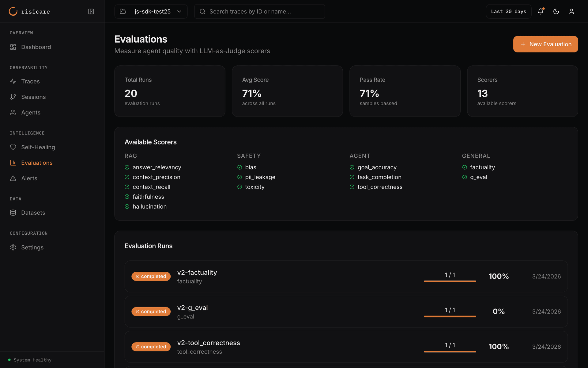Open the Last 30 days time range selector
The height and width of the screenshot is (368, 588).
508,11
